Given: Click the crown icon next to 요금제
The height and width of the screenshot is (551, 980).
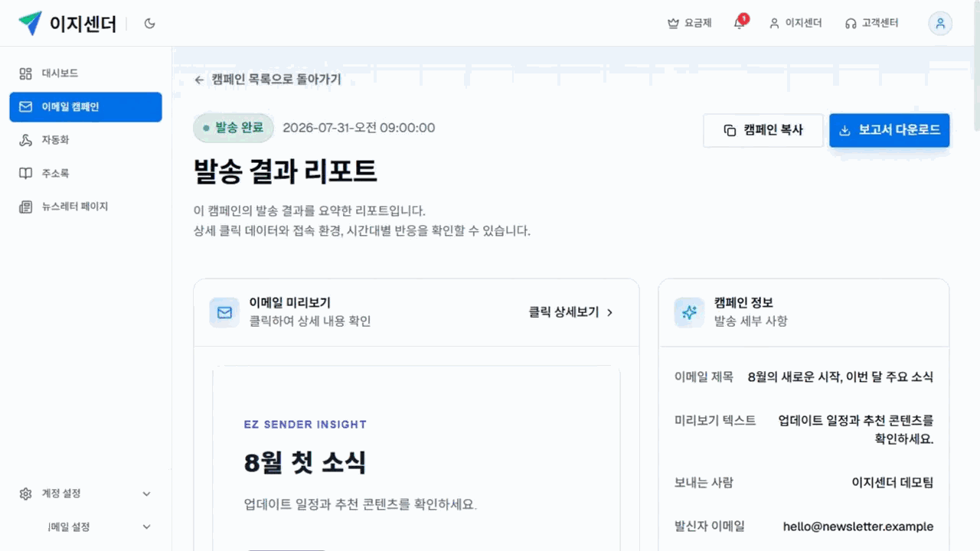Looking at the screenshot, I should (674, 24).
